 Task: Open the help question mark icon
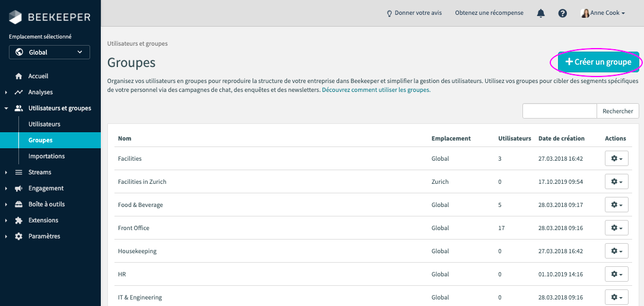coord(562,13)
